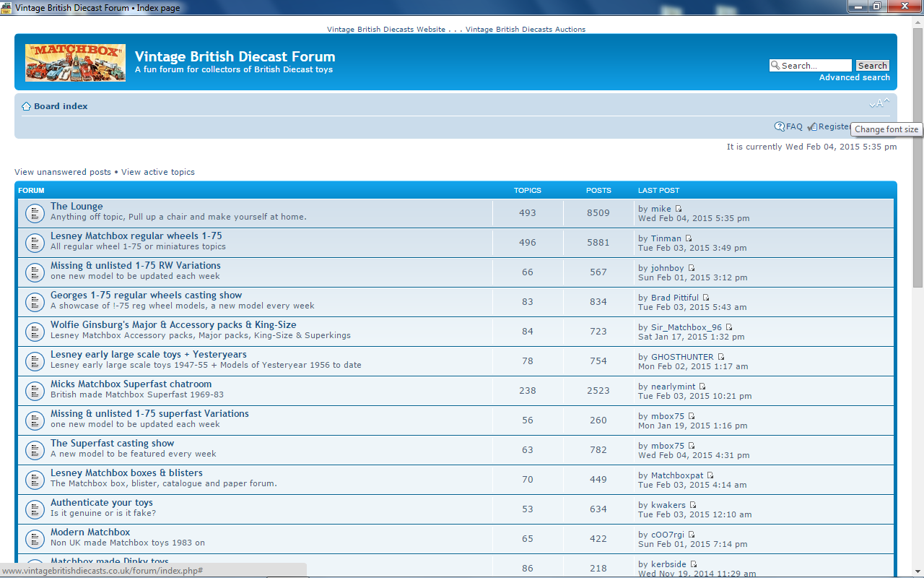This screenshot has height=578, width=924.
Task: View latest post icon next to kwakers
Action: 693,505
